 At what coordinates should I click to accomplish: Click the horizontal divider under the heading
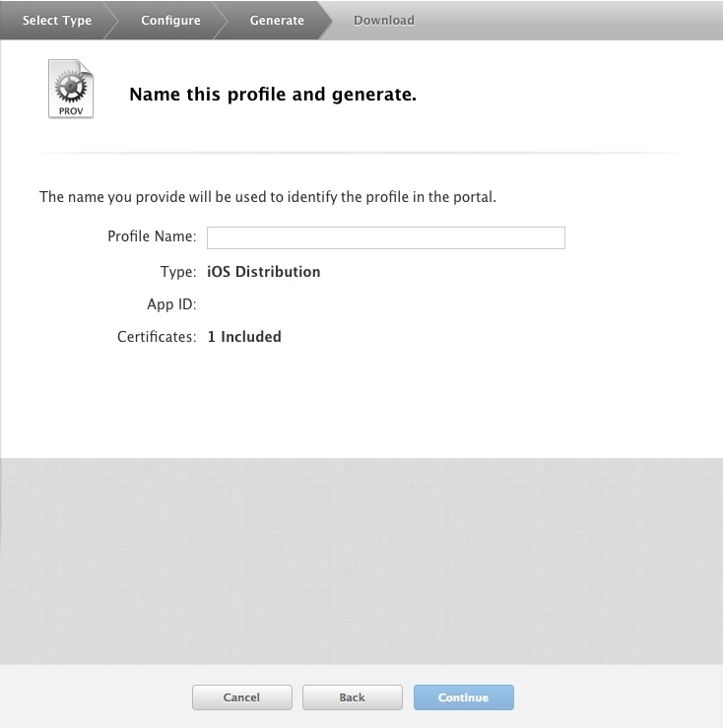(x=361, y=153)
